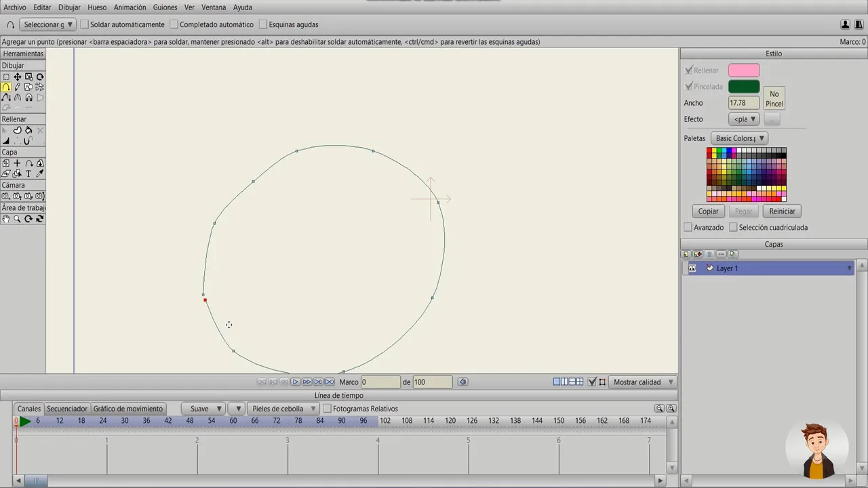Open the Suave interpolation dropdown
Screen dimensions: 868x488
tap(203, 409)
